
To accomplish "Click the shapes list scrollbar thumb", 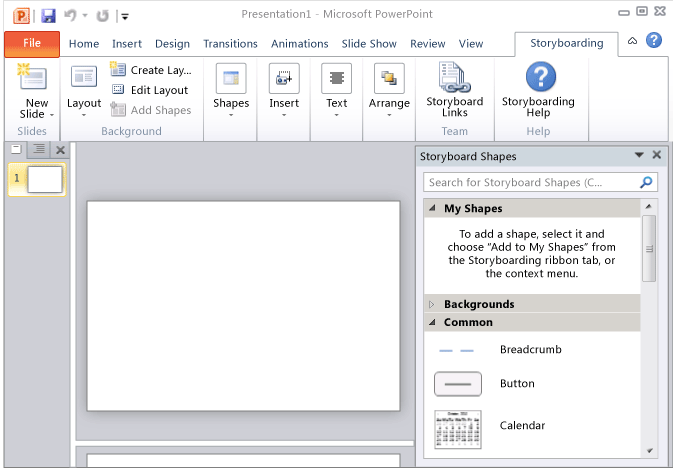I will [649, 249].
